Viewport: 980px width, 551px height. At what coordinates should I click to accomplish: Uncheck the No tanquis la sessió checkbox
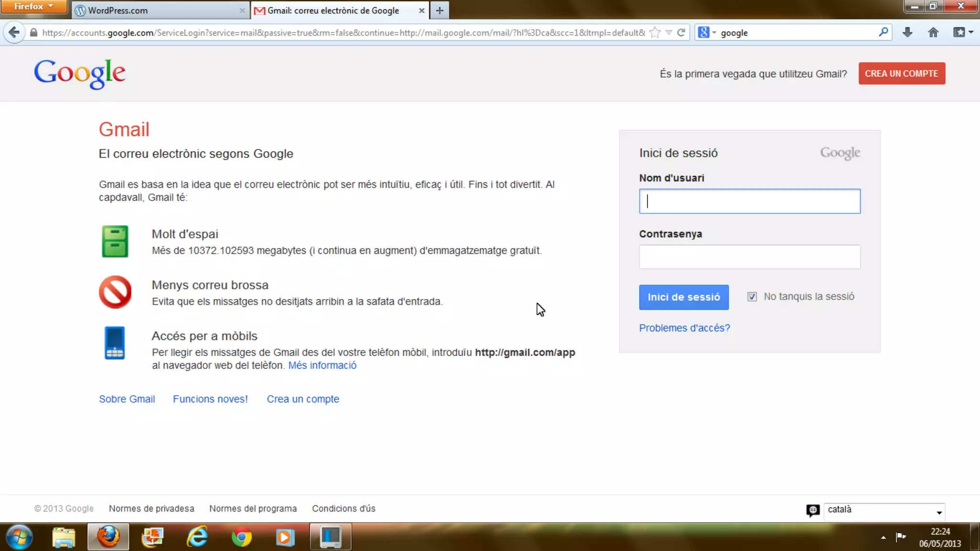pos(752,296)
